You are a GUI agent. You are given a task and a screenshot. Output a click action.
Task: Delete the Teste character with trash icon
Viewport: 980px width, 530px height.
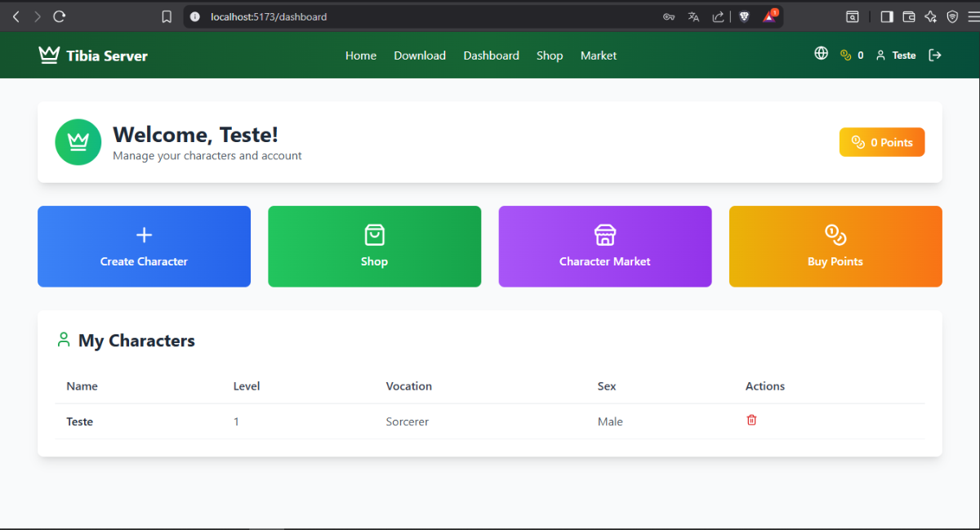[x=751, y=420]
